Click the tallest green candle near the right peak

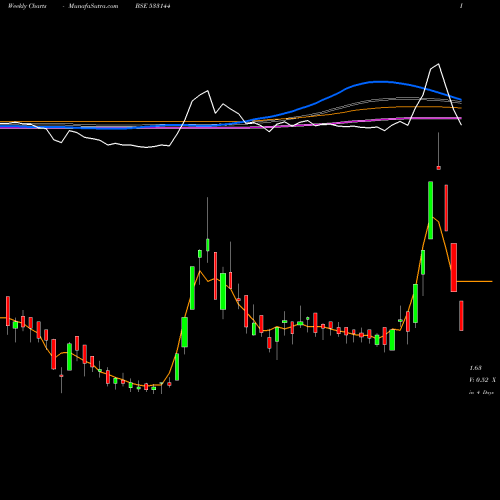(431, 210)
